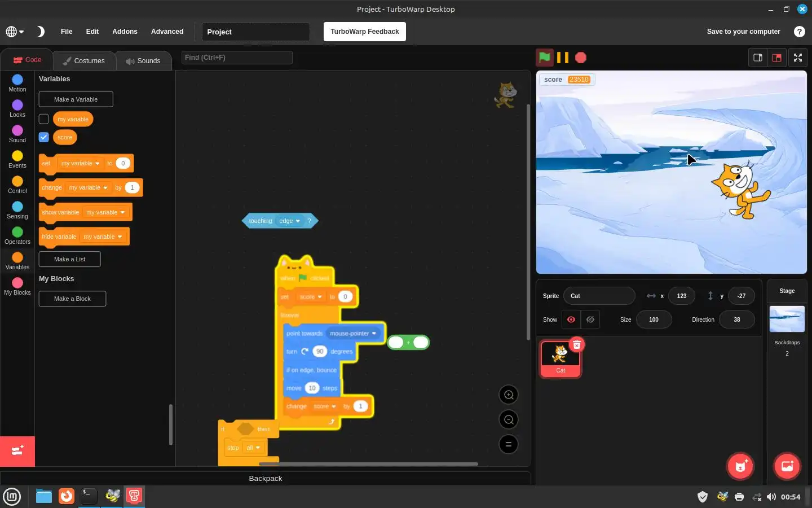812x508 pixels.
Task: Open the Edit menu
Action: click(92, 32)
